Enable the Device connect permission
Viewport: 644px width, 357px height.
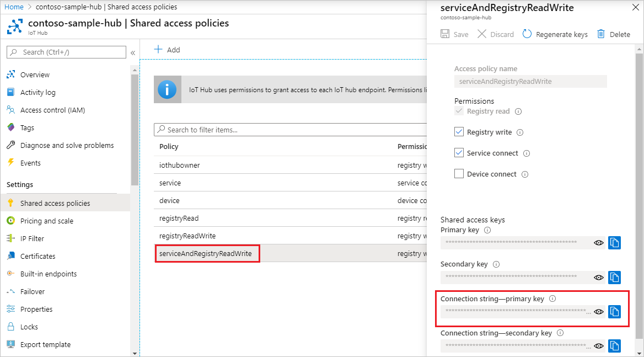(459, 174)
